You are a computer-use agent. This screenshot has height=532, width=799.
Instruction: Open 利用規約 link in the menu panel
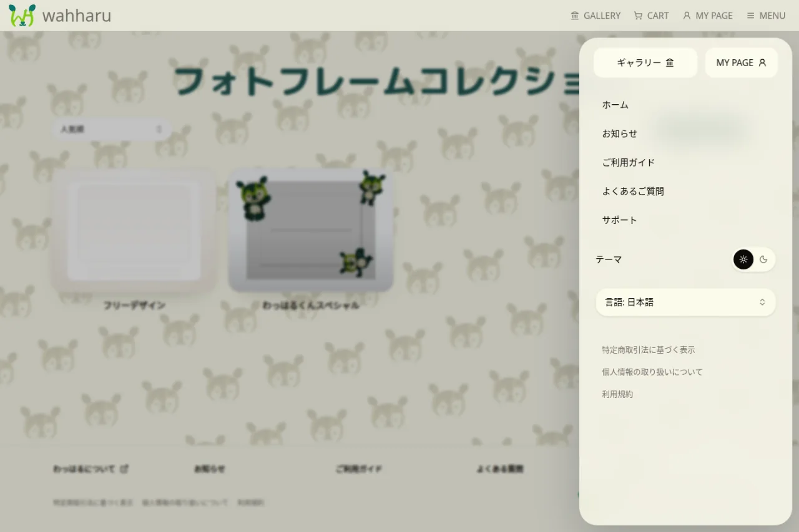pos(617,394)
